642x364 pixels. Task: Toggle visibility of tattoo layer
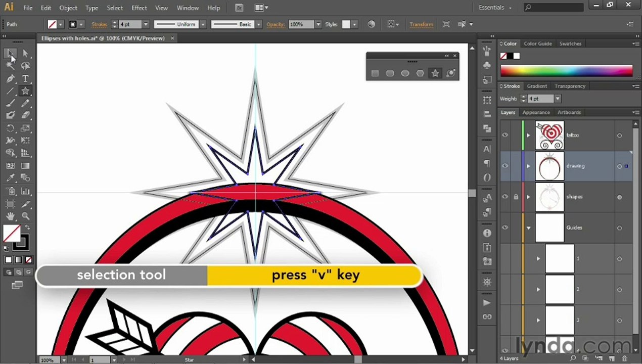(x=505, y=135)
